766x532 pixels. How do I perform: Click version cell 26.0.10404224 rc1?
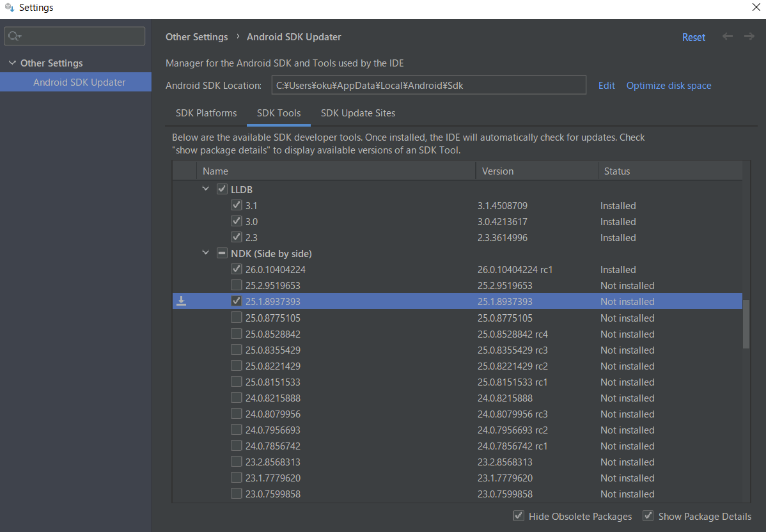click(x=515, y=270)
